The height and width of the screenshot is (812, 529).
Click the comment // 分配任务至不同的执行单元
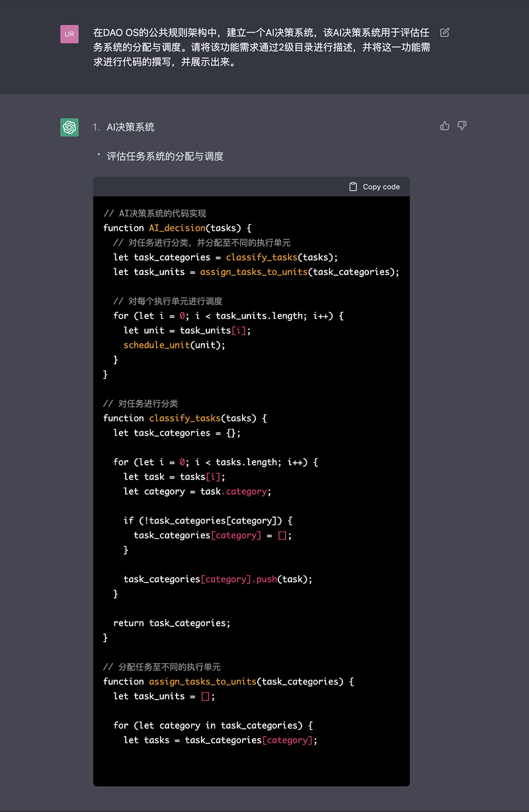pyautogui.click(x=161, y=667)
